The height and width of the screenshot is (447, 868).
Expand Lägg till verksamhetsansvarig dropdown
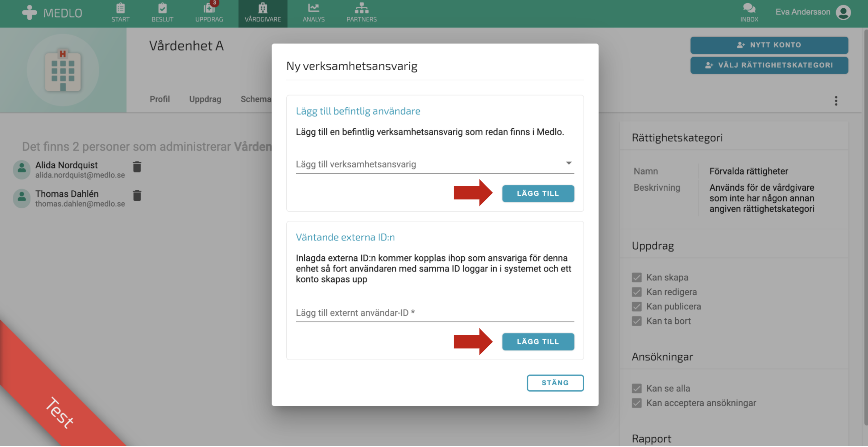pos(435,164)
